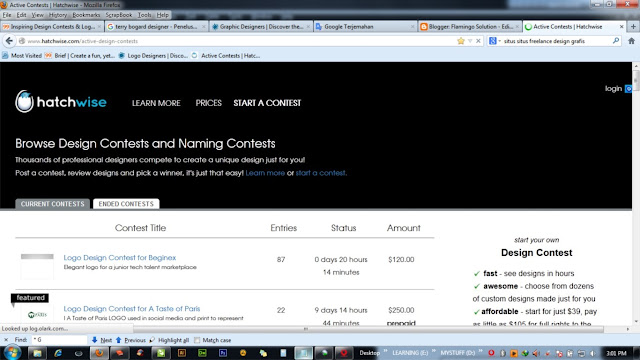Click the $120.00 amount

click(x=401, y=260)
